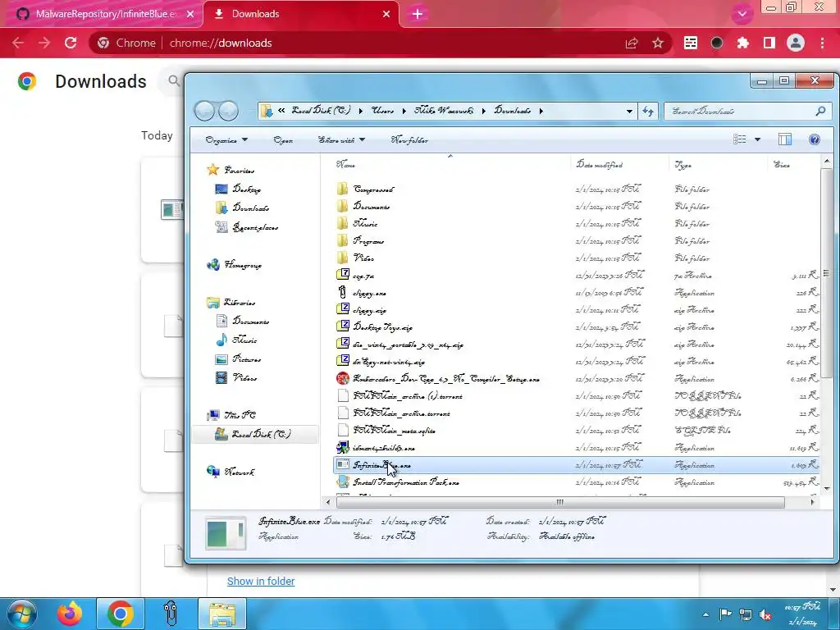Screen dimensions: 840x630
Task: Select the InfiniteBlue.exe file icon
Action: [343, 464]
